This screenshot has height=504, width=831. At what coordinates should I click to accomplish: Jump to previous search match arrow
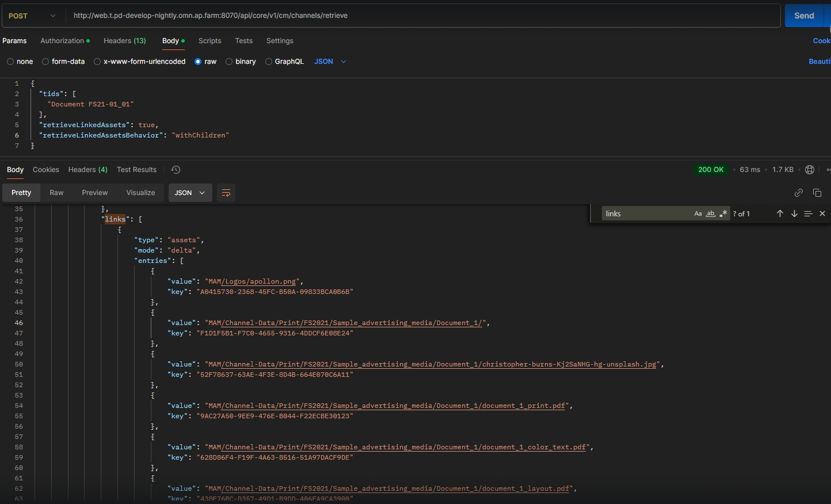coord(780,213)
